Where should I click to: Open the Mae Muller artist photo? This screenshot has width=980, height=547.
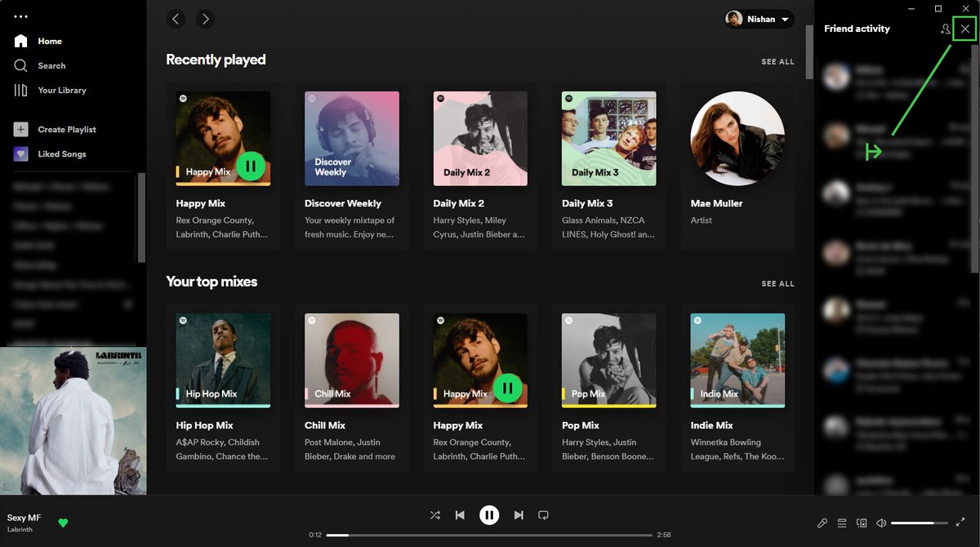[x=737, y=138]
